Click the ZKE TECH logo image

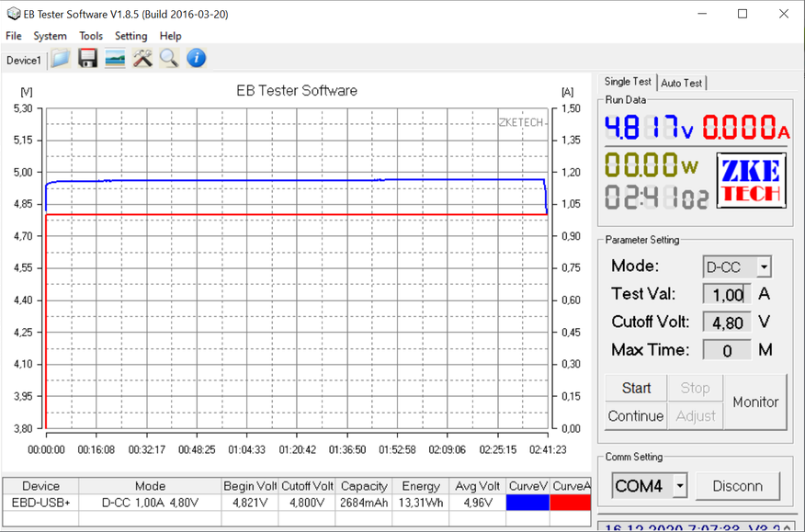pyautogui.click(x=752, y=181)
